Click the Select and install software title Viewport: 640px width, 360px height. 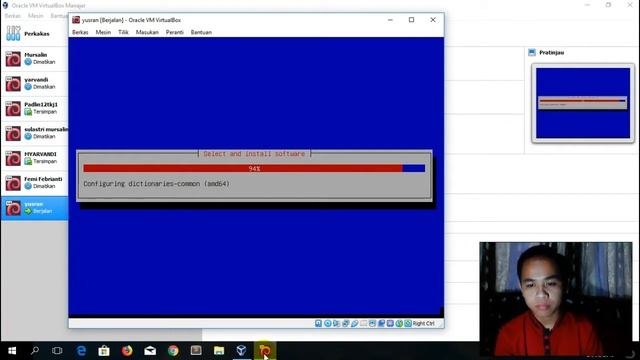coord(254,154)
